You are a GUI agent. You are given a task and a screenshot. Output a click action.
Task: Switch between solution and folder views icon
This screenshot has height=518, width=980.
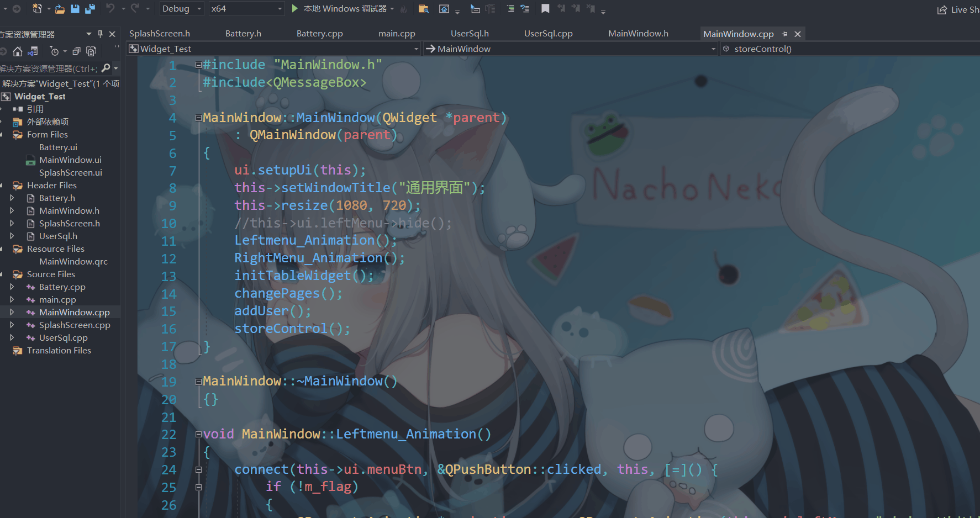click(x=33, y=51)
